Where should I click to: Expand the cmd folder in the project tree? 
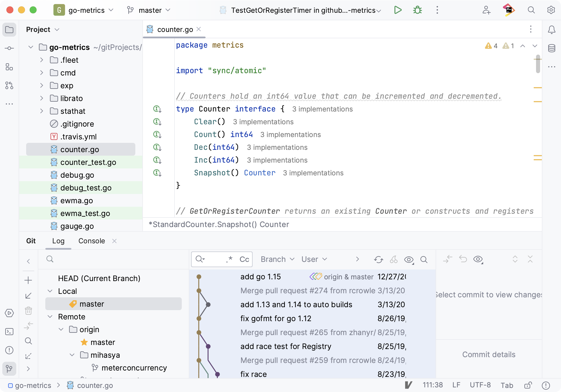pyautogui.click(x=42, y=73)
